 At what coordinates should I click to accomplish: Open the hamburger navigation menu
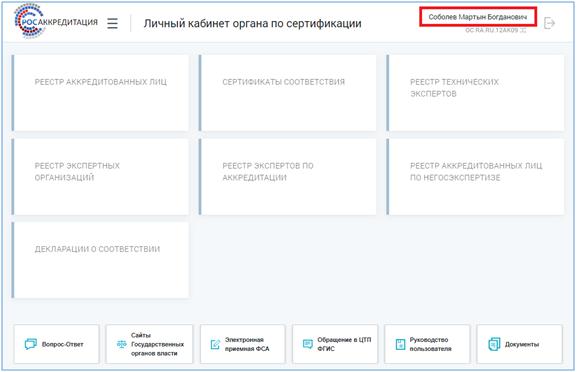[x=113, y=24]
